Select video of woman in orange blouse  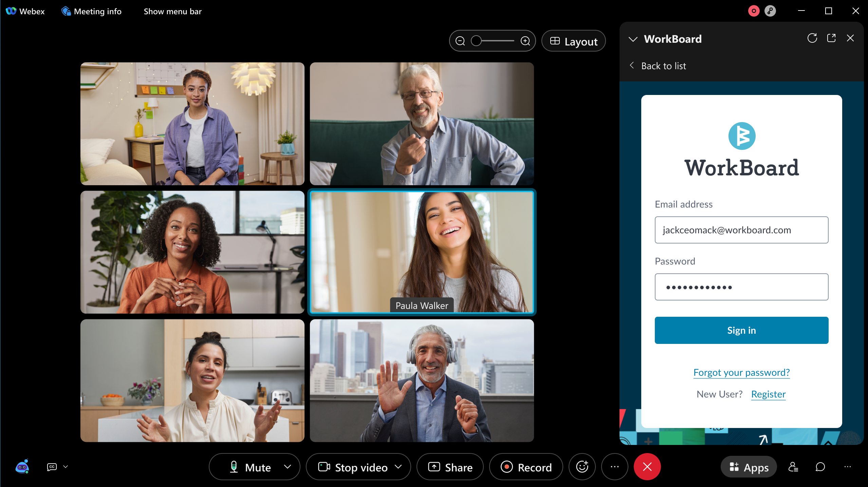point(192,252)
